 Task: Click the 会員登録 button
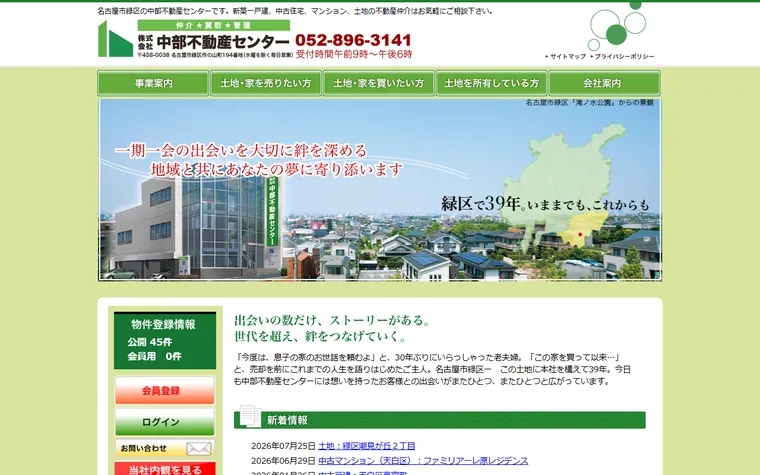point(165,391)
